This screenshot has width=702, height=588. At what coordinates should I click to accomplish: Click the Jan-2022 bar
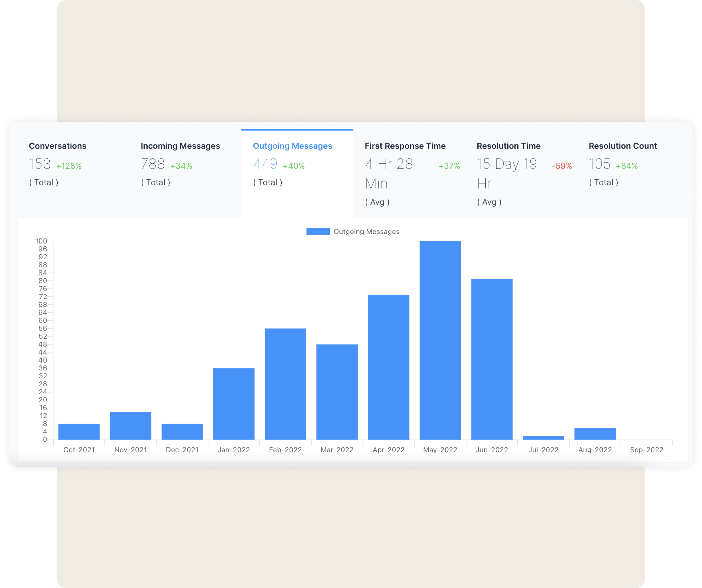pyautogui.click(x=234, y=404)
